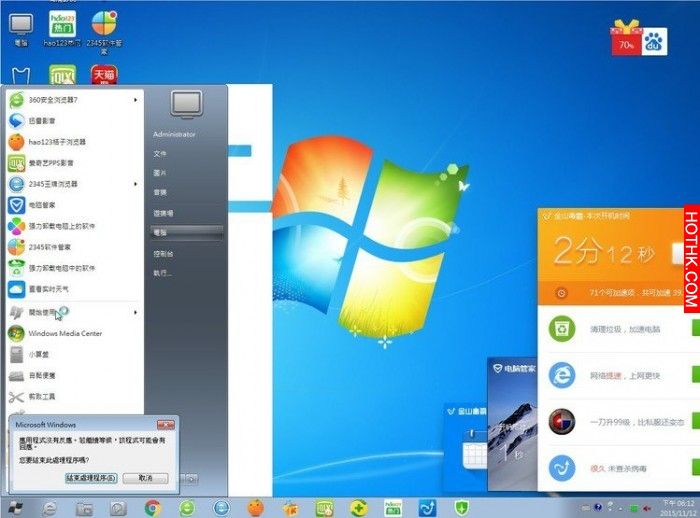This screenshot has height=518, width=700.
Task: Click the Baidu paw widget icon
Action: click(x=654, y=42)
